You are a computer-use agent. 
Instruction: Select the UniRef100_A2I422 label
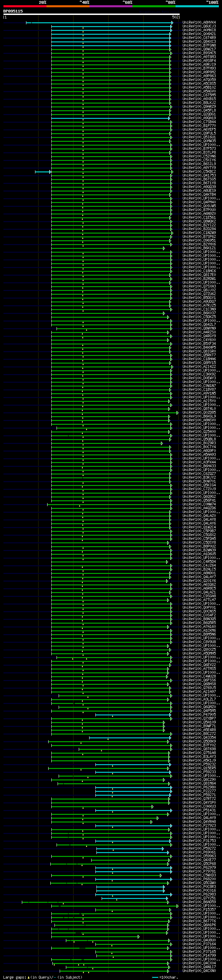pyautogui.click(x=199, y=366)
